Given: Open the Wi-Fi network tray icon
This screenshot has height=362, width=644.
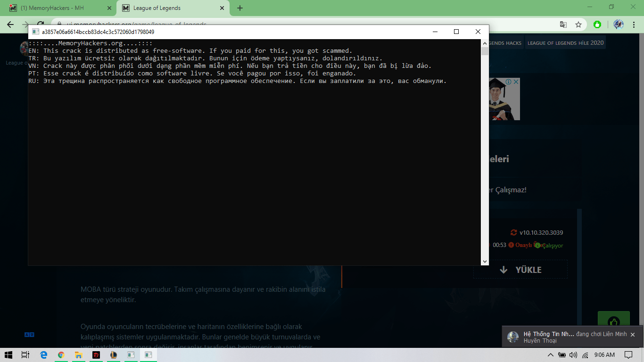Looking at the screenshot, I should click(x=585, y=355).
